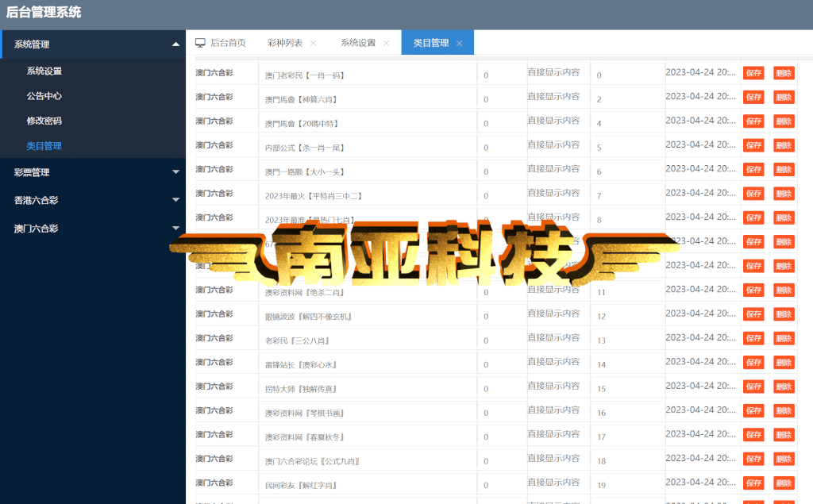Save the 澳門馬會【神算六肖】 row

pos(753,97)
